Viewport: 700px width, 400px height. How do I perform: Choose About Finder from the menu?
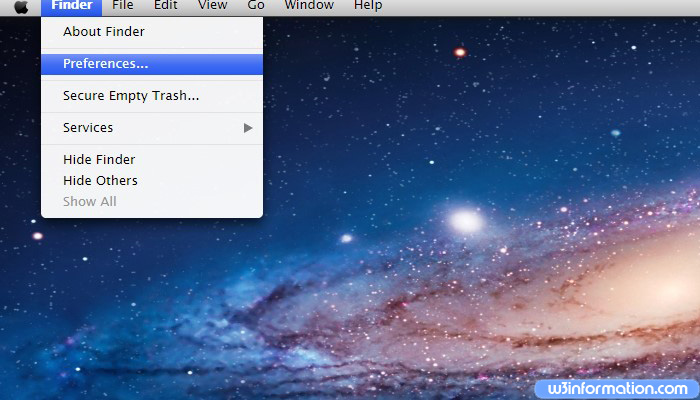point(152,32)
